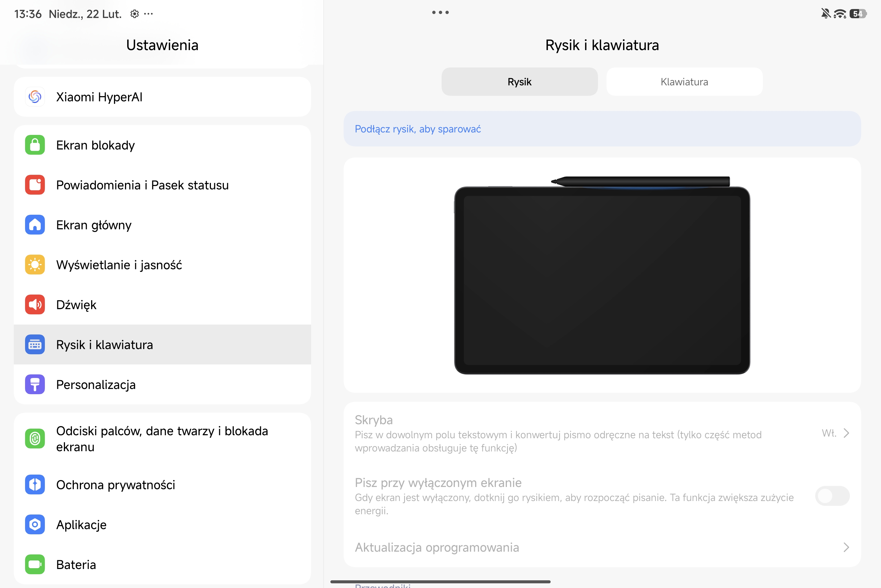Open Wyświetlanie i jasność sun icon
881x588 pixels.
pos(35,265)
